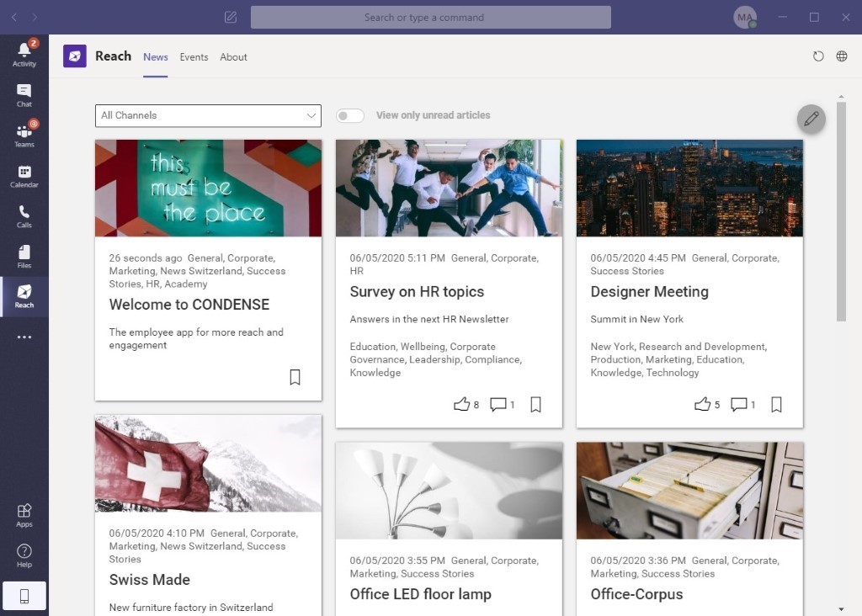The image size is (862, 616).
Task: Like the Survey on HR topics article
Action: 461,405
